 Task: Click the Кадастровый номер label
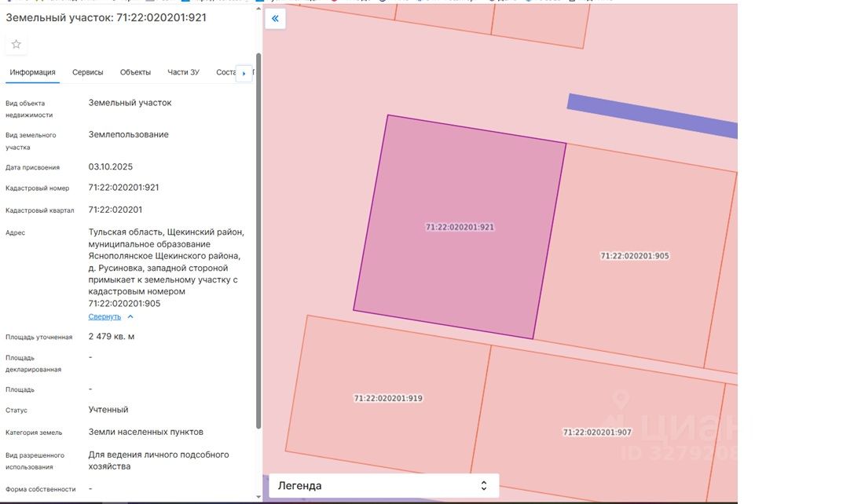click(x=37, y=188)
